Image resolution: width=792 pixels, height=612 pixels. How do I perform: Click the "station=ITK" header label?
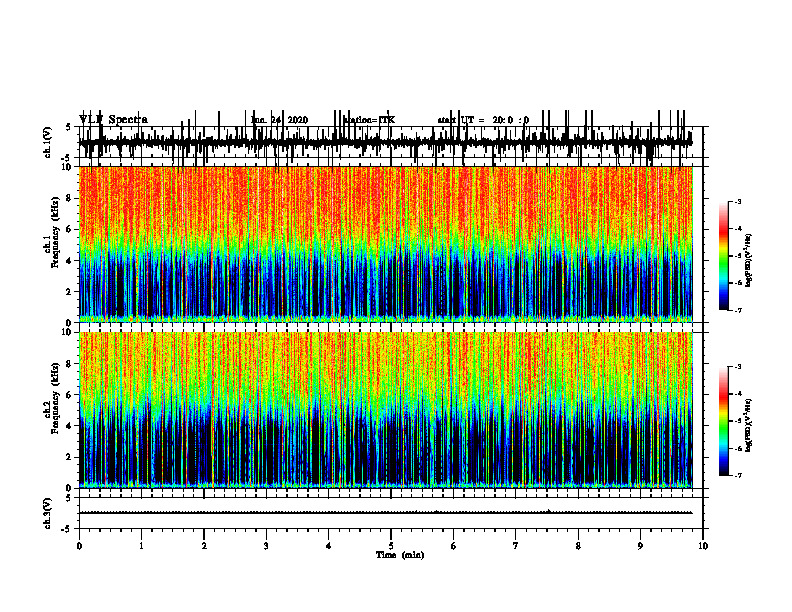tap(369, 120)
